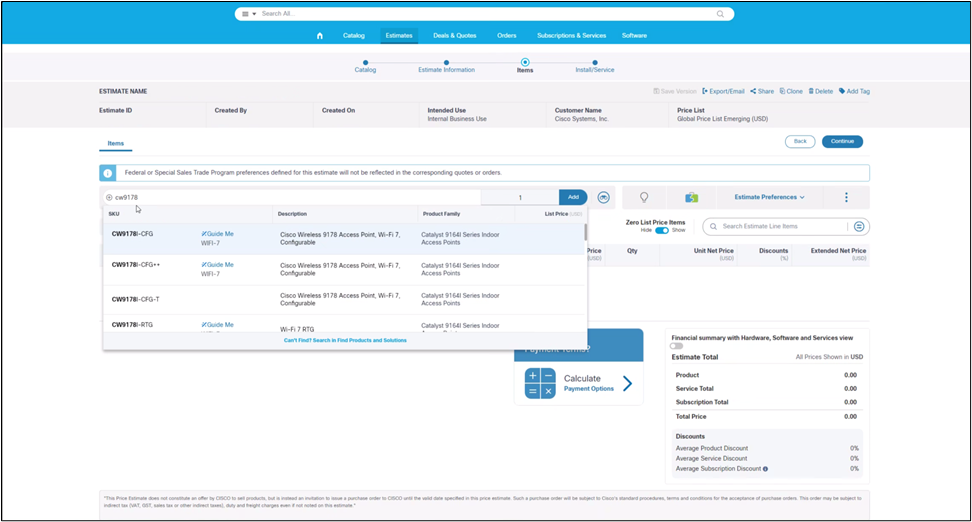Image resolution: width=972 pixels, height=522 pixels.
Task: Click the green and blue puzzle icon
Action: pos(691,197)
